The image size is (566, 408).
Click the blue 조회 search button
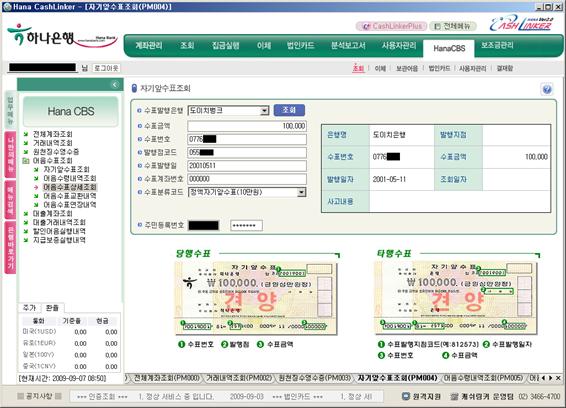(x=289, y=110)
